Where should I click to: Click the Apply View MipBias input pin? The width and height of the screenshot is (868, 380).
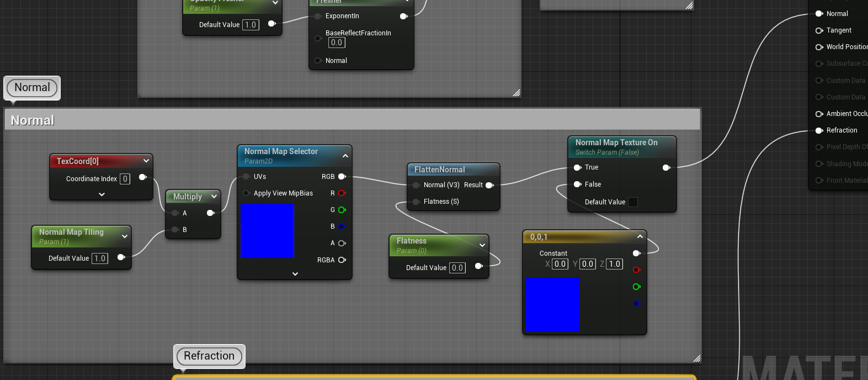pyautogui.click(x=246, y=193)
